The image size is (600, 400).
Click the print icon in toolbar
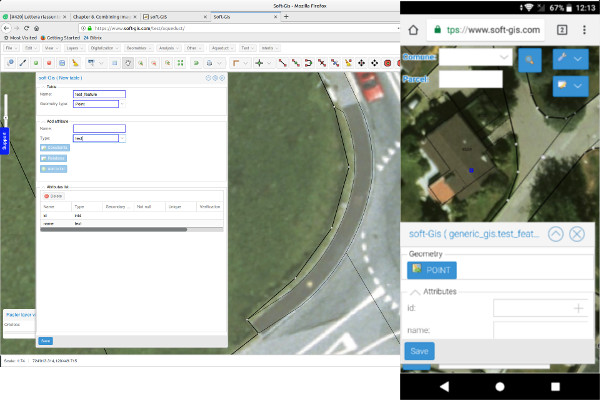tap(209, 63)
